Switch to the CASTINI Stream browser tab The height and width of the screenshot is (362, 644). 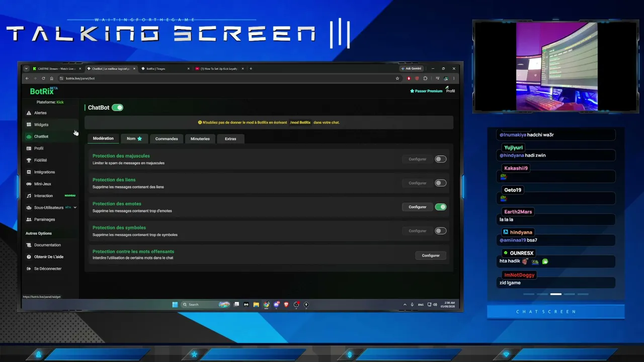pos(55,68)
